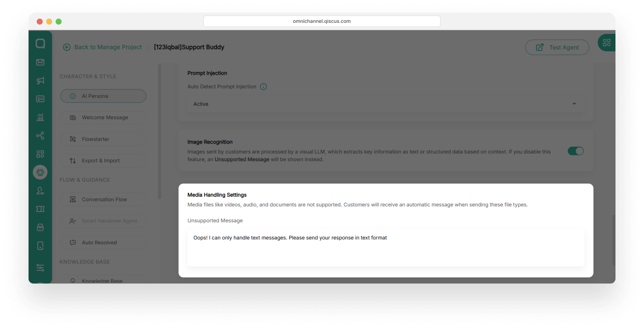
Task: Open the Inbox envelope icon in sidebar
Action: click(40, 62)
